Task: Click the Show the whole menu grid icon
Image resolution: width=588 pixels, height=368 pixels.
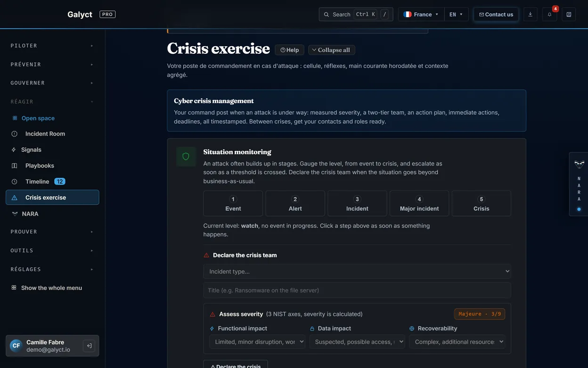Action: pyautogui.click(x=14, y=288)
